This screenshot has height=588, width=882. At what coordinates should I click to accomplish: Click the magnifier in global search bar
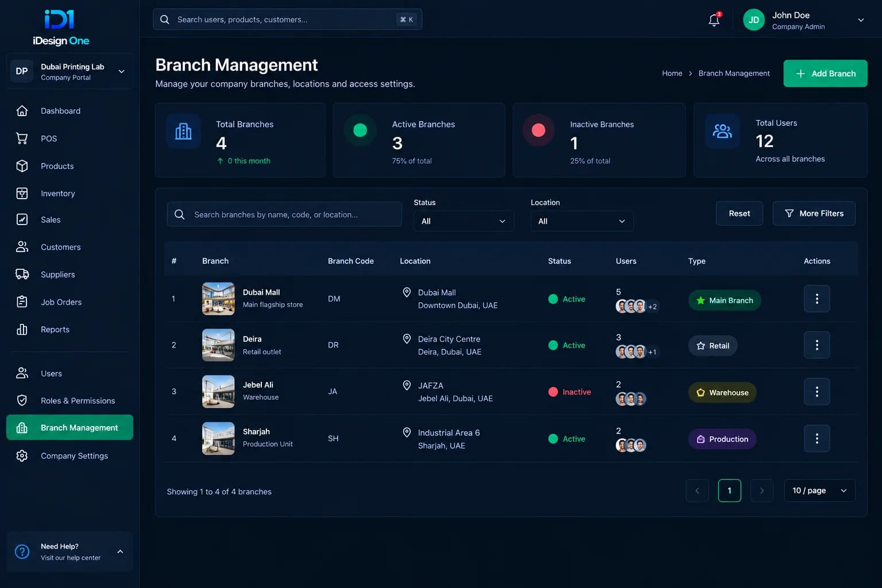click(x=165, y=20)
